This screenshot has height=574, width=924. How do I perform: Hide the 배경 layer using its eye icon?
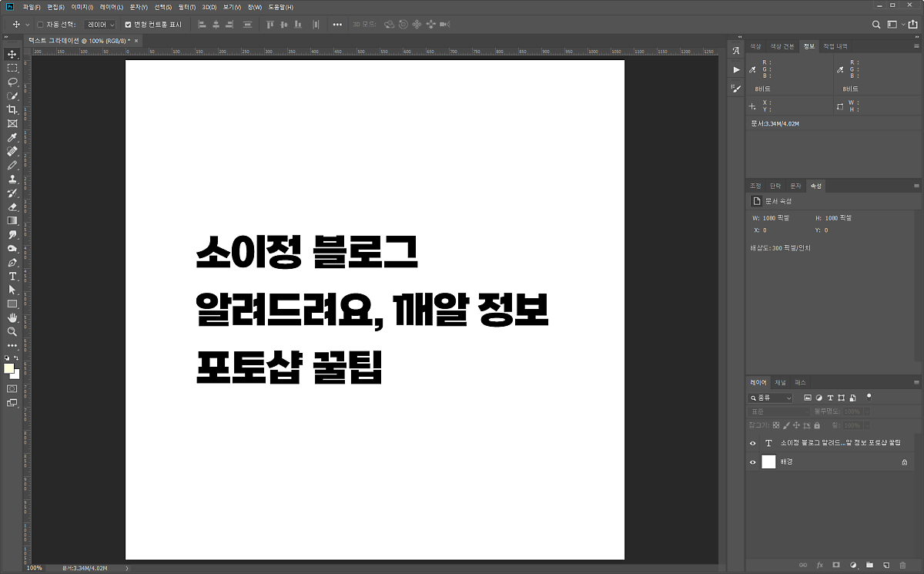[753, 462]
